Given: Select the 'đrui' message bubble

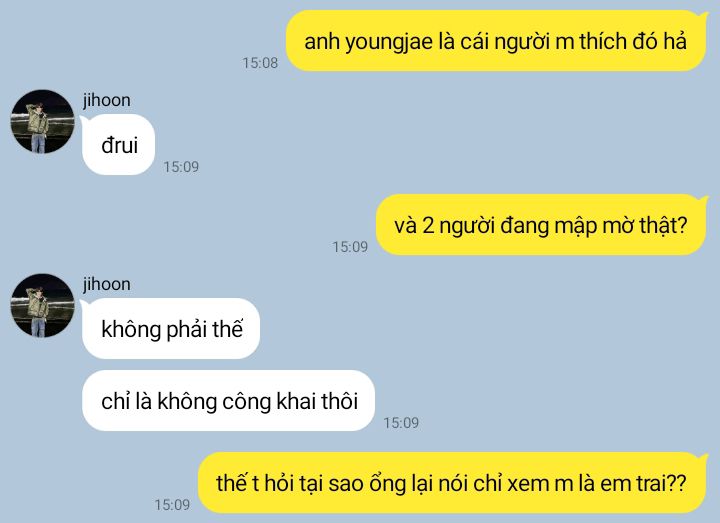Looking at the screenshot, I should [118, 145].
